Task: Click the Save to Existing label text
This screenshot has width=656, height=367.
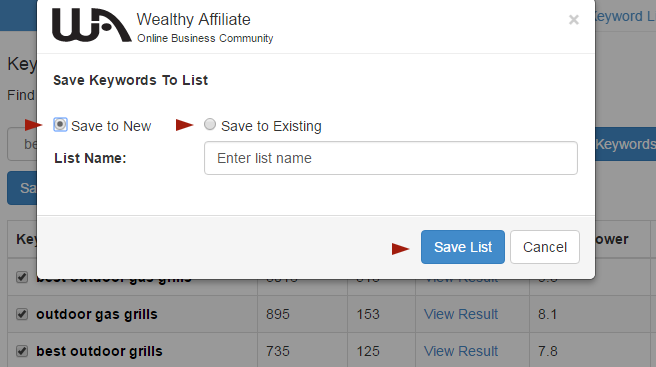Action: click(271, 126)
